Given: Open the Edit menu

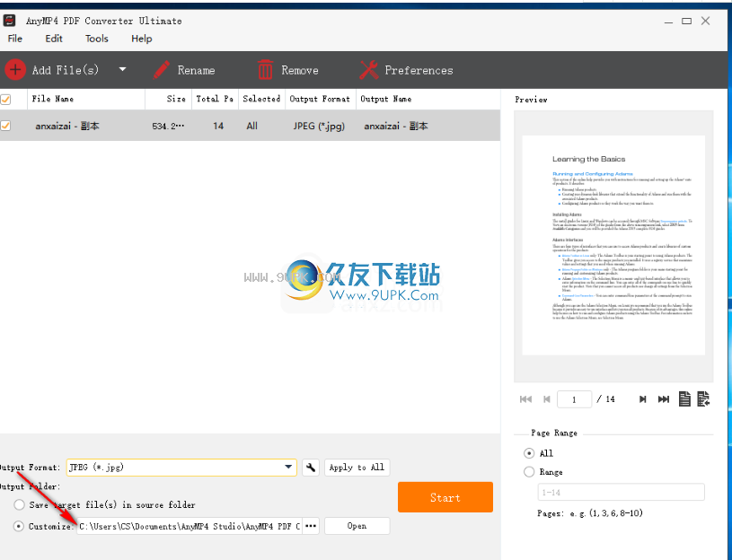Looking at the screenshot, I should [54, 39].
